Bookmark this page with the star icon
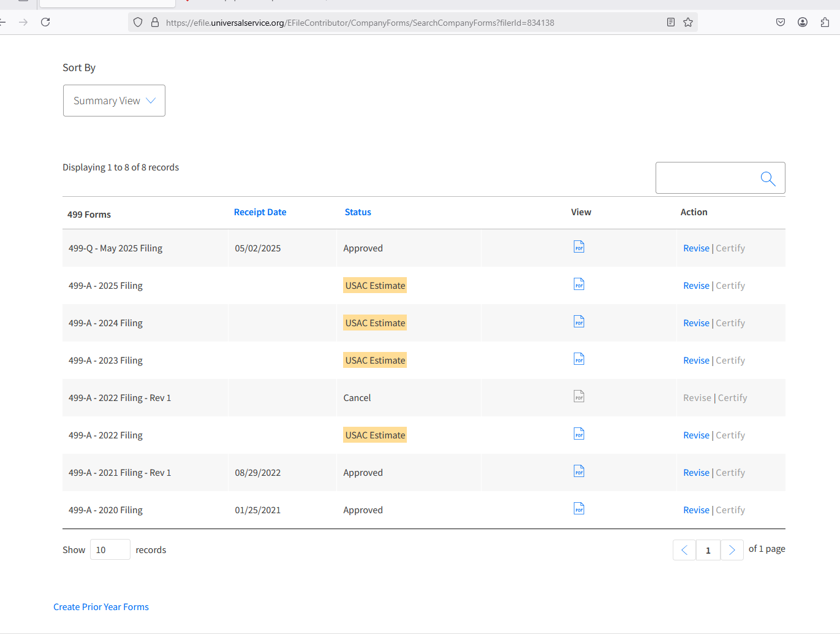Viewport: 840px width, 634px height. tap(688, 23)
